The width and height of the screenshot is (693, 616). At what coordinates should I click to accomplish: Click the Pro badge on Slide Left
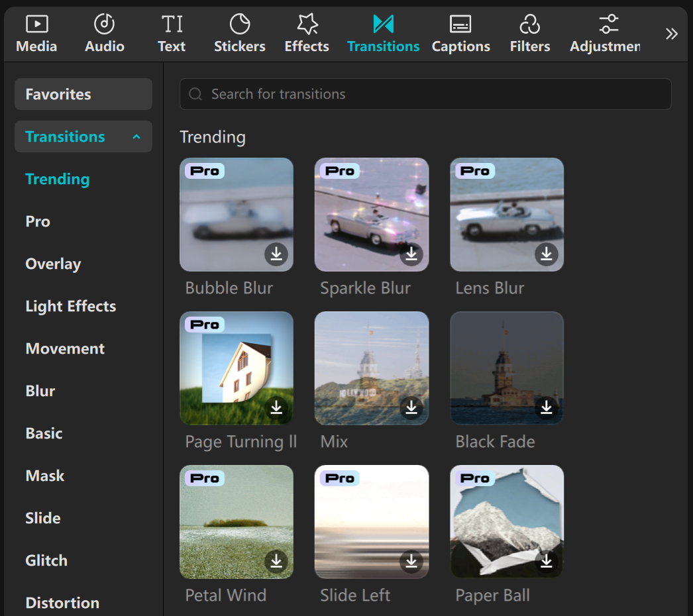pos(339,478)
